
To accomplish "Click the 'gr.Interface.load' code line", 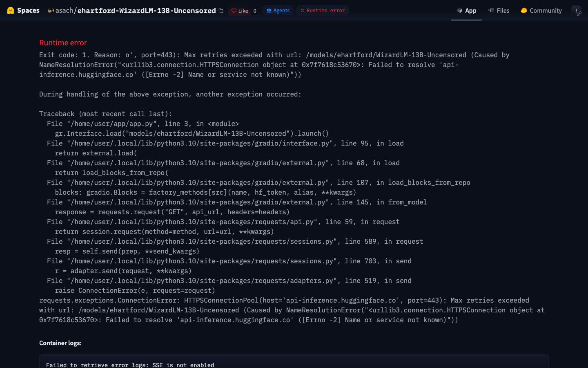I will tap(192, 133).
